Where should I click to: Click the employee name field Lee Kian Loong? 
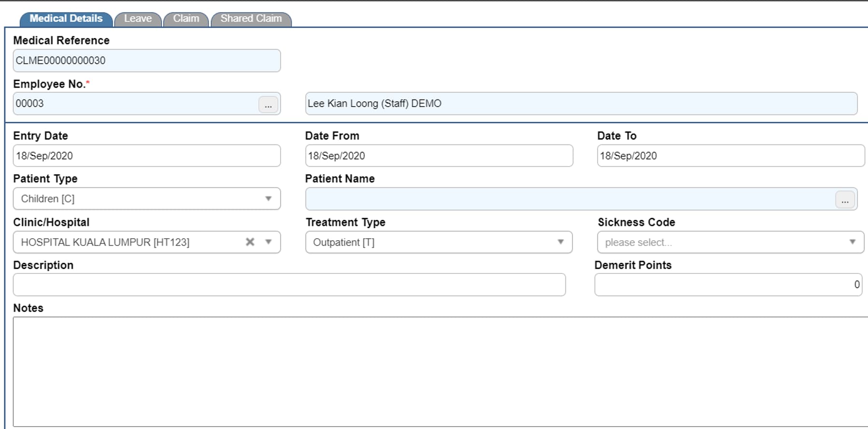(x=581, y=104)
